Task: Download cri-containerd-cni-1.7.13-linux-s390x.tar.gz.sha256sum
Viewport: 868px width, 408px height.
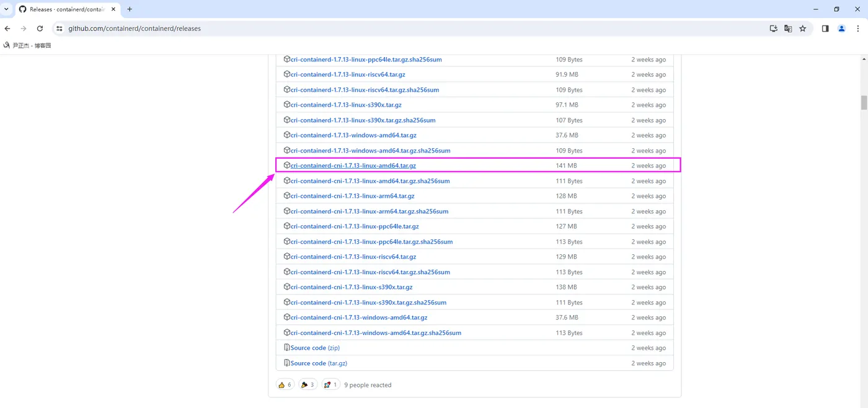Action: pyautogui.click(x=368, y=303)
